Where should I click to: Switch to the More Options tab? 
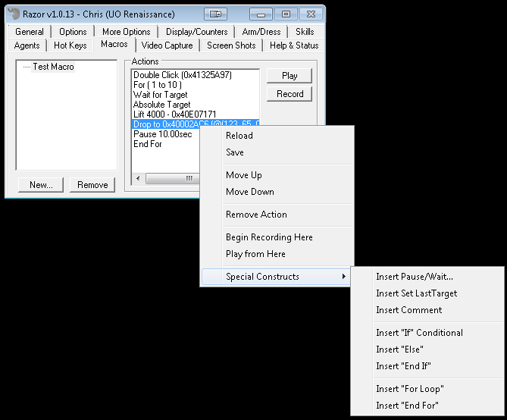[x=126, y=32]
